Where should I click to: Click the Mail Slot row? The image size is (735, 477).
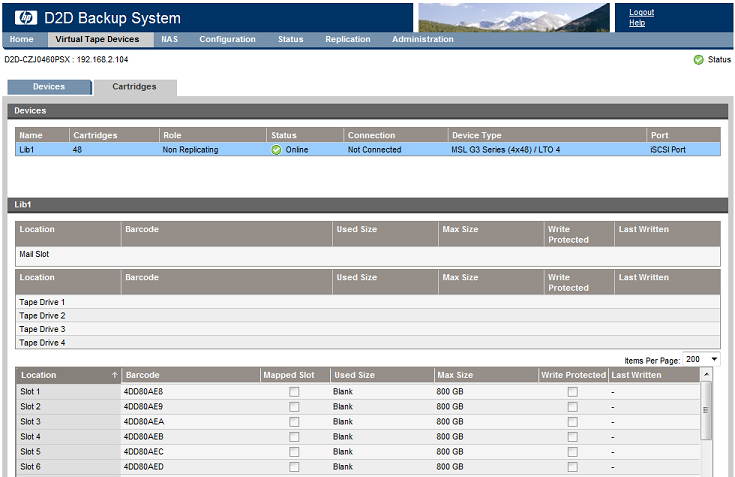(x=368, y=256)
